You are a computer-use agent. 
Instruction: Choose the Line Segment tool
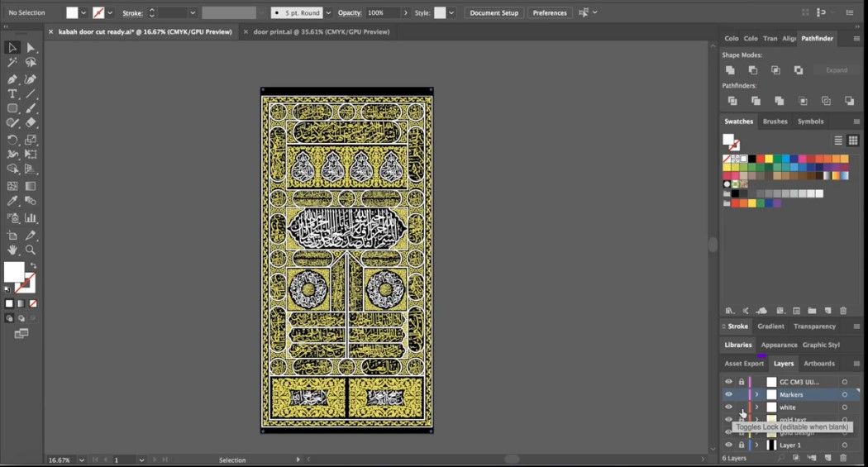point(31,93)
